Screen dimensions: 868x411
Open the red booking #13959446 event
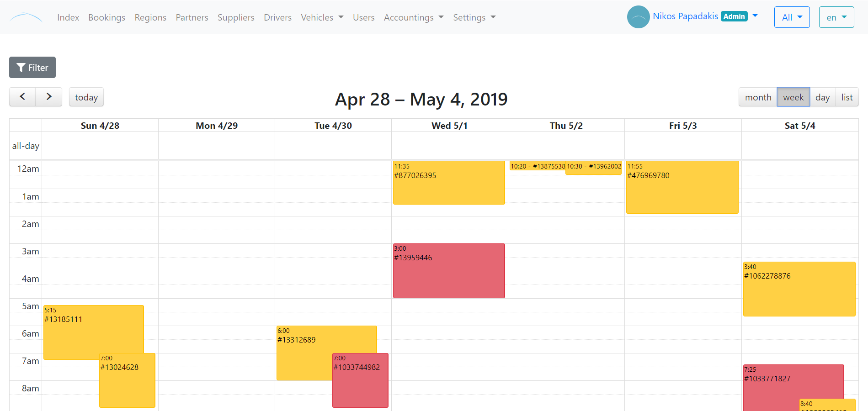449,270
